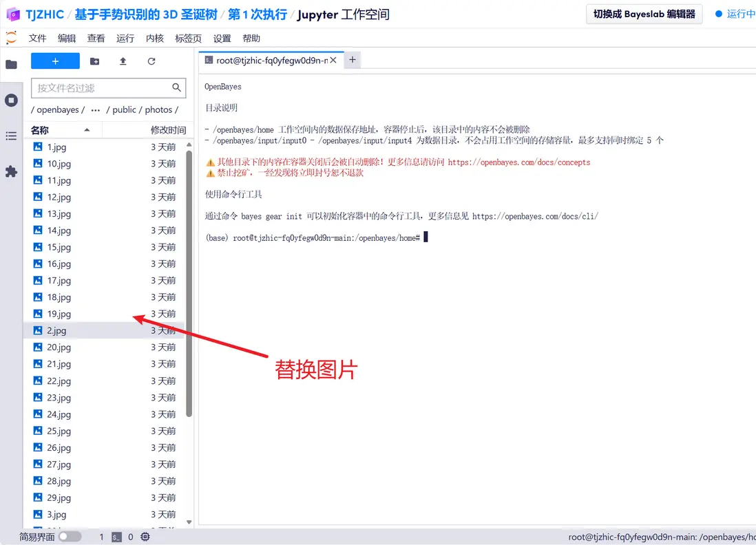The height and width of the screenshot is (545, 756).
Task: Click in the terminal at the command prompt
Action: (426, 237)
